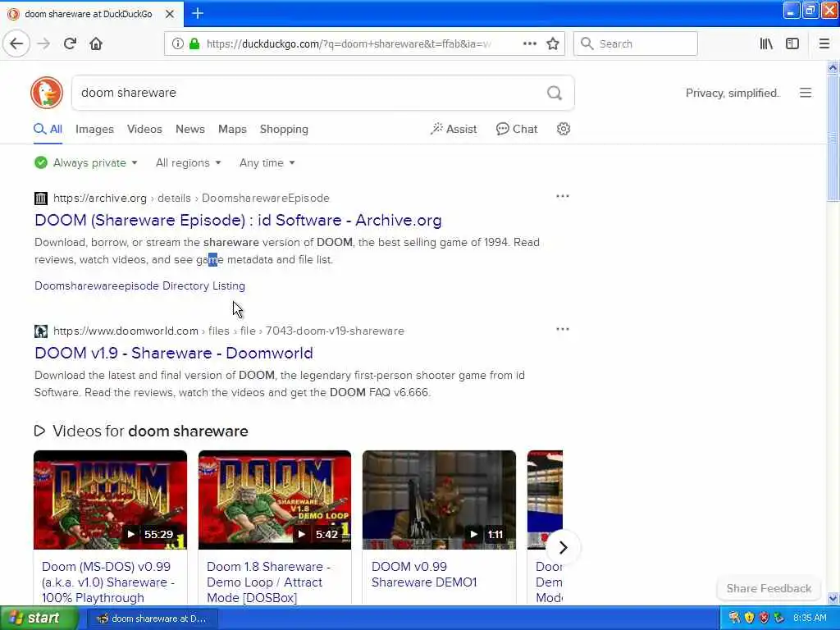View secure connection padlock details
Image resolution: width=840 pixels, height=630 pixels.
(x=194, y=44)
